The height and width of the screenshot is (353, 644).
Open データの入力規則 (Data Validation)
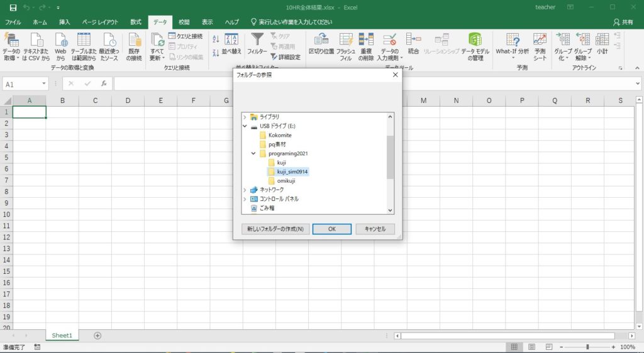coord(389,47)
